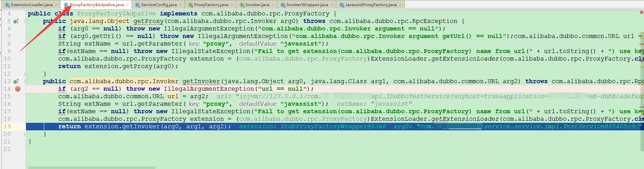Open the ServiceConfig.java tab
Image resolution: width=644 pixels, height=169 pixels.
click(159, 5)
